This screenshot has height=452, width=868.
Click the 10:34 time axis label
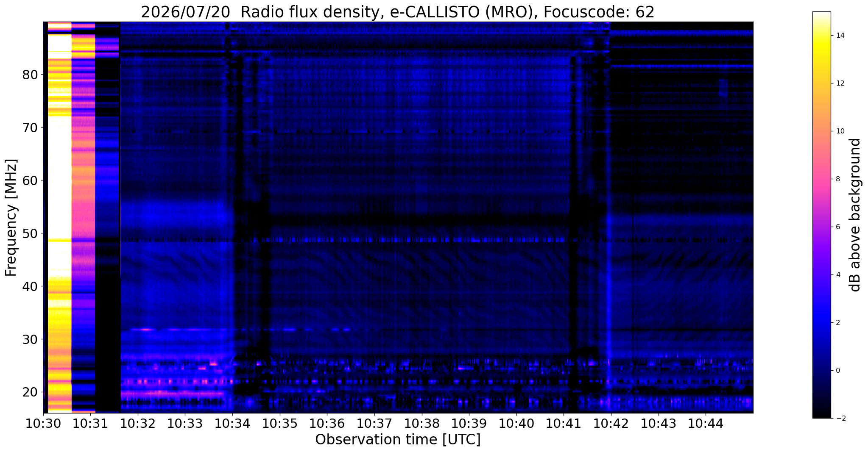click(x=232, y=423)
